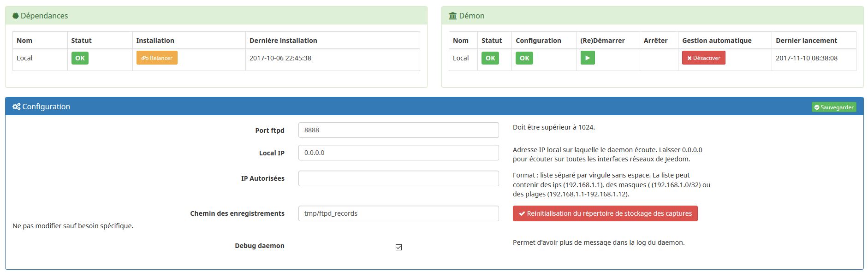
Task: Click the Démon panel title
Action: pos(472,16)
